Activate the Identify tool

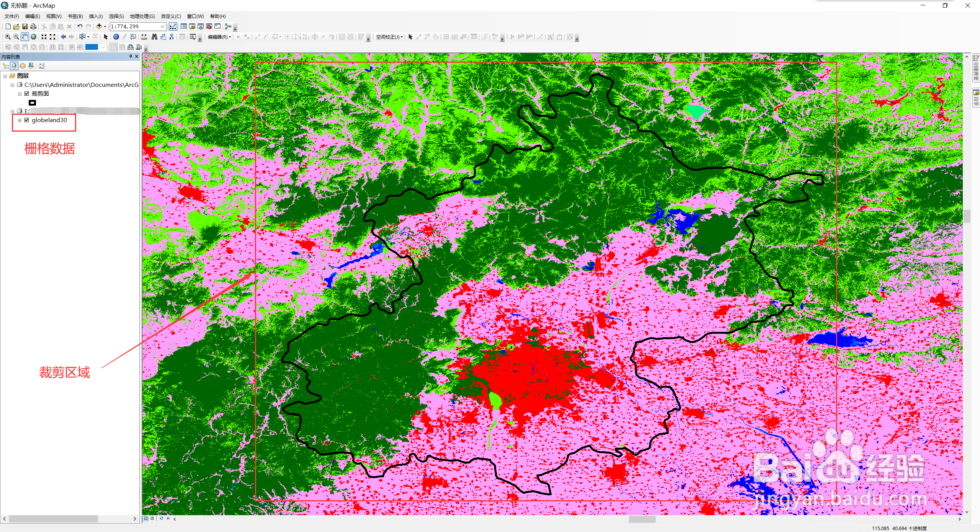click(116, 37)
